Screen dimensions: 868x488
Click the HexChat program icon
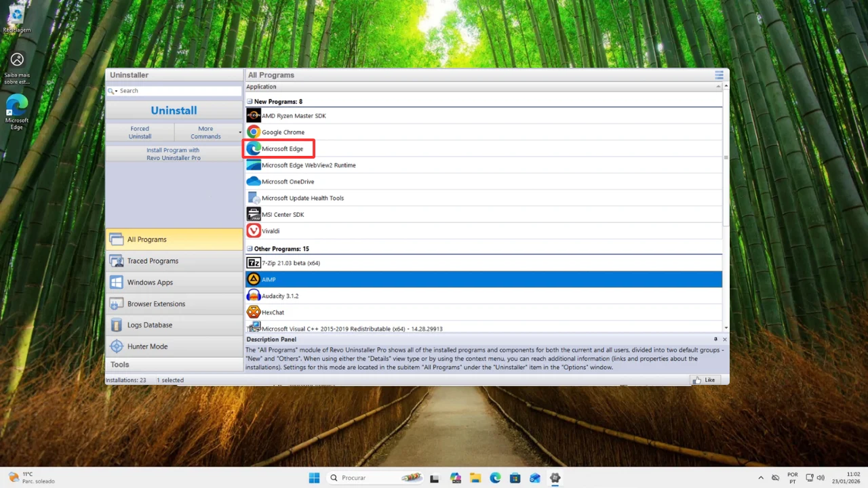click(x=254, y=312)
